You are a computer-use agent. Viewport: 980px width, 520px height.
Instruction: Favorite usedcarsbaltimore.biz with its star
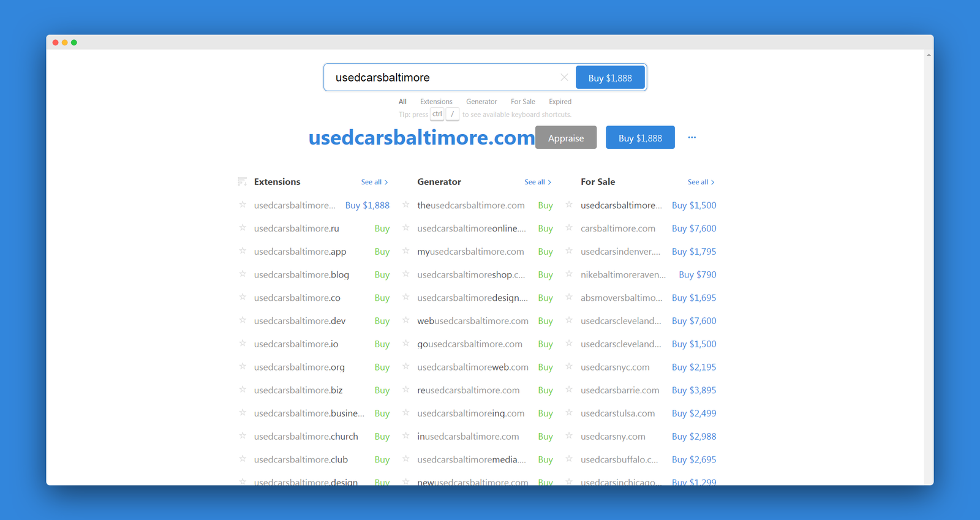pyautogui.click(x=243, y=390)
